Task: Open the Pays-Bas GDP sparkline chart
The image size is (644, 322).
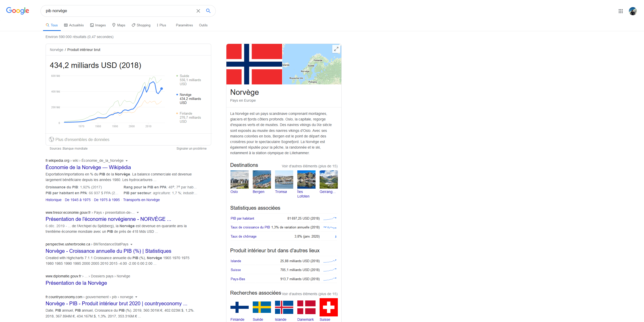Action: click(330, 279)
